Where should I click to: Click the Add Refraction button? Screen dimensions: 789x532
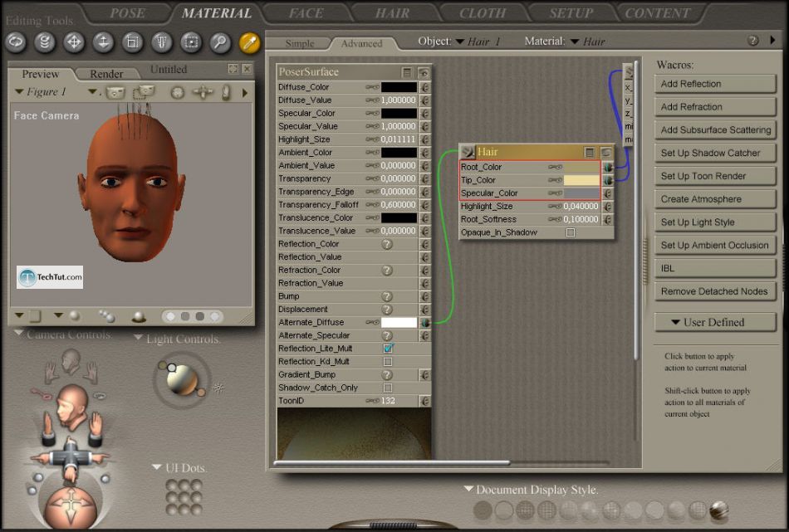tap(714, 107)
